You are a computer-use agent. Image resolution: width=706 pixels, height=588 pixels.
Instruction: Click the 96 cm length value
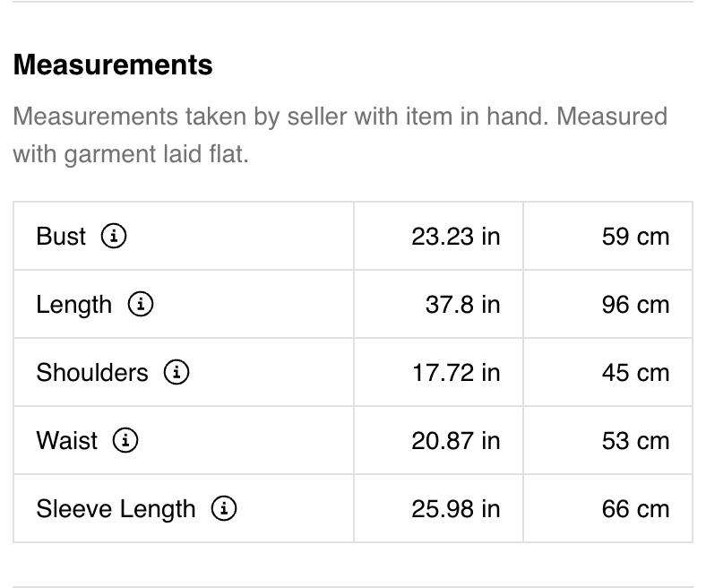635,305
